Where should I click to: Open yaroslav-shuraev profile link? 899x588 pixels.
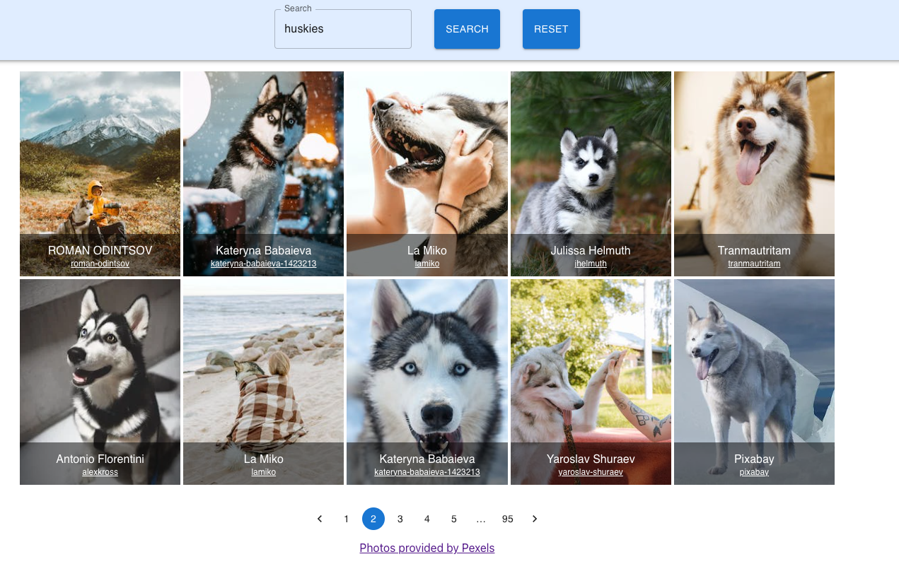591,472
